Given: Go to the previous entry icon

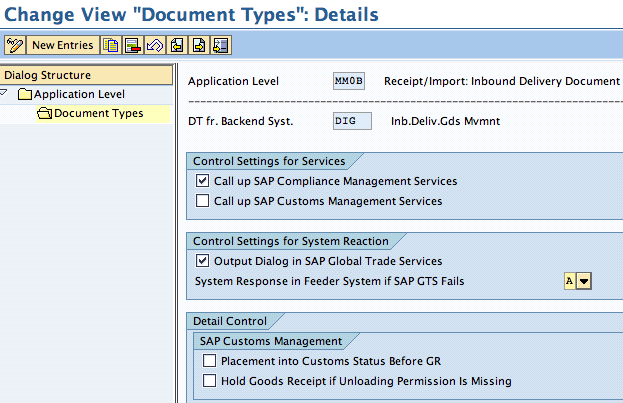Looking at the screenshot, I should coord(176,45).
